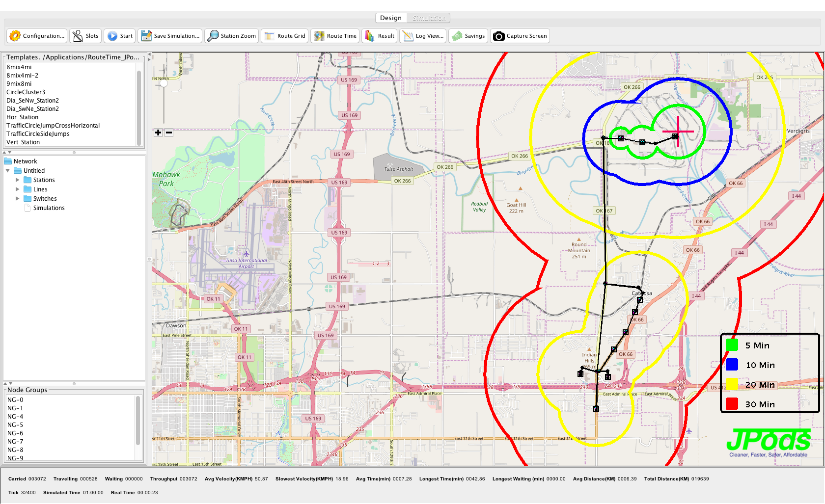Zoom out with map minus button
825x504 pixels.
click(169, 133)
